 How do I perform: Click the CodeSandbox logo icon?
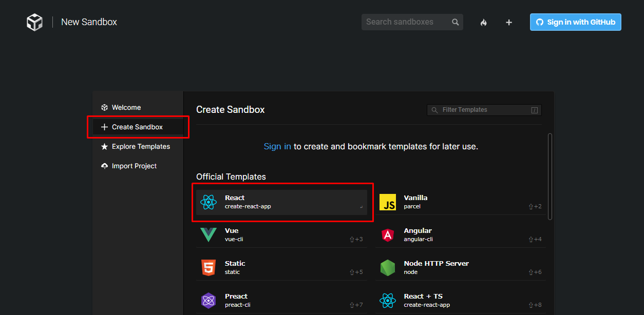tap(34, 22)
